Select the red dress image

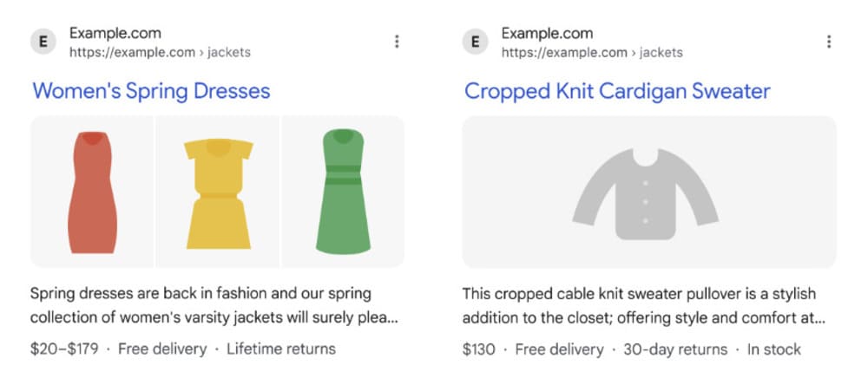click(91, 192)
